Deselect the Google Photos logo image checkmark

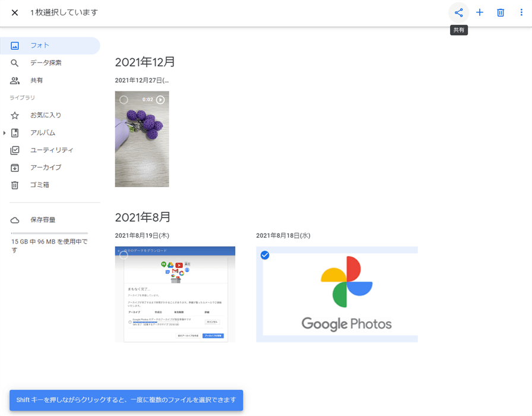coord(265,255)
